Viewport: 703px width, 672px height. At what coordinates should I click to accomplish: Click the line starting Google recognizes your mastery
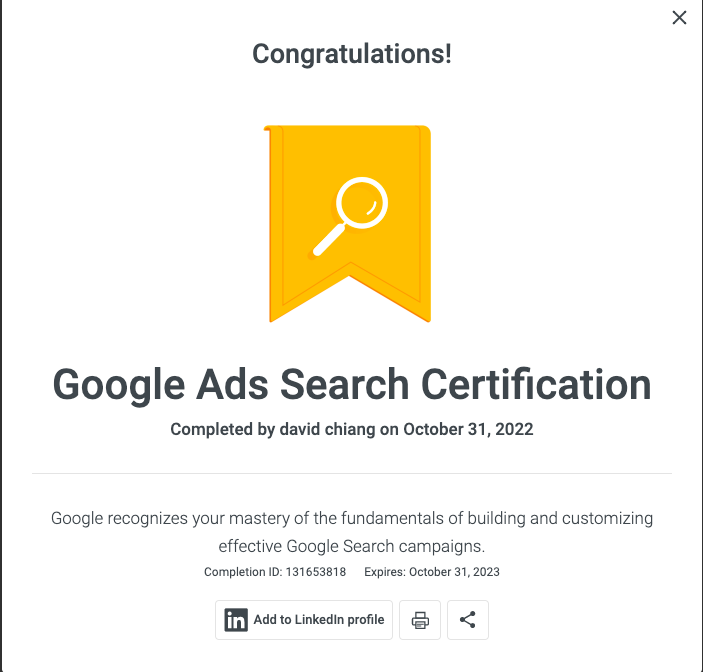352,519
